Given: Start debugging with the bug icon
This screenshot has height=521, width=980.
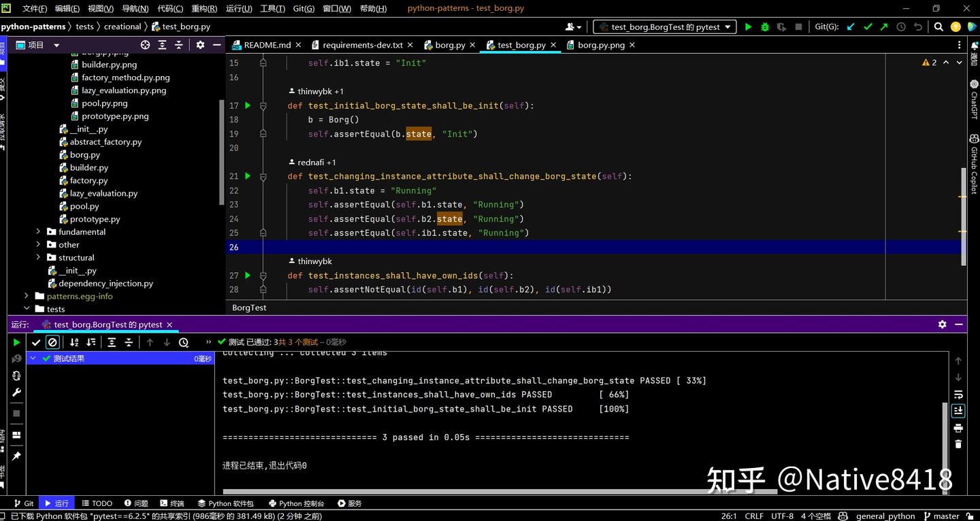Looking at the screenshot, I should tap(764, 27).
